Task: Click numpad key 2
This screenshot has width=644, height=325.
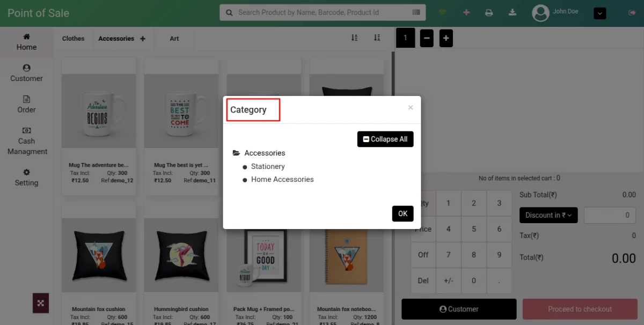Action: click(474, 203)
